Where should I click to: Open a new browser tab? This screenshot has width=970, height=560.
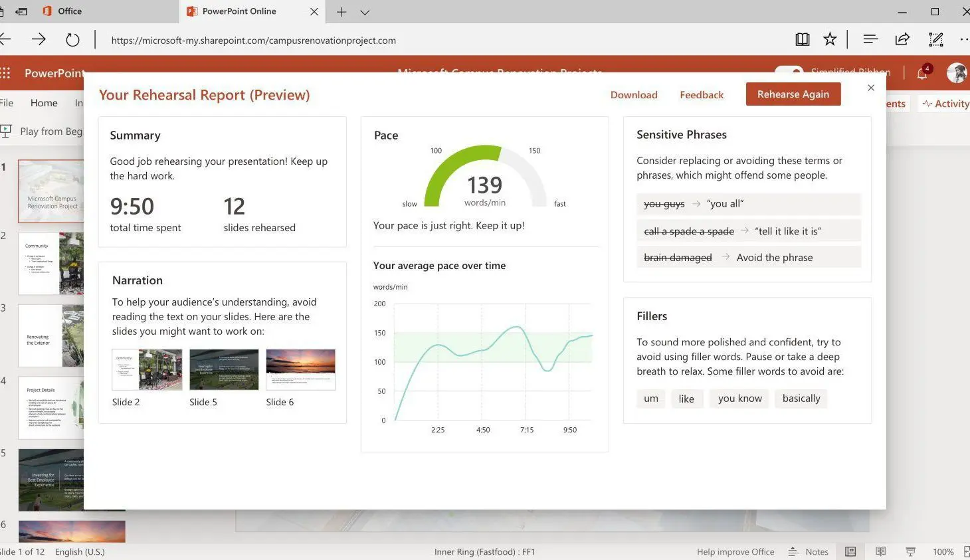341,12
